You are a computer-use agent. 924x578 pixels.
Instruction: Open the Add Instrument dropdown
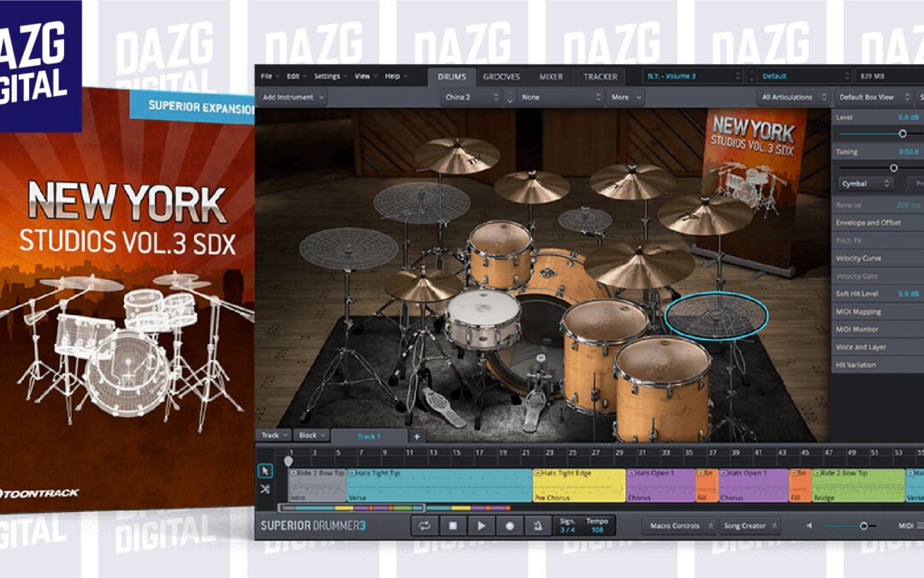tap(293, 98)
